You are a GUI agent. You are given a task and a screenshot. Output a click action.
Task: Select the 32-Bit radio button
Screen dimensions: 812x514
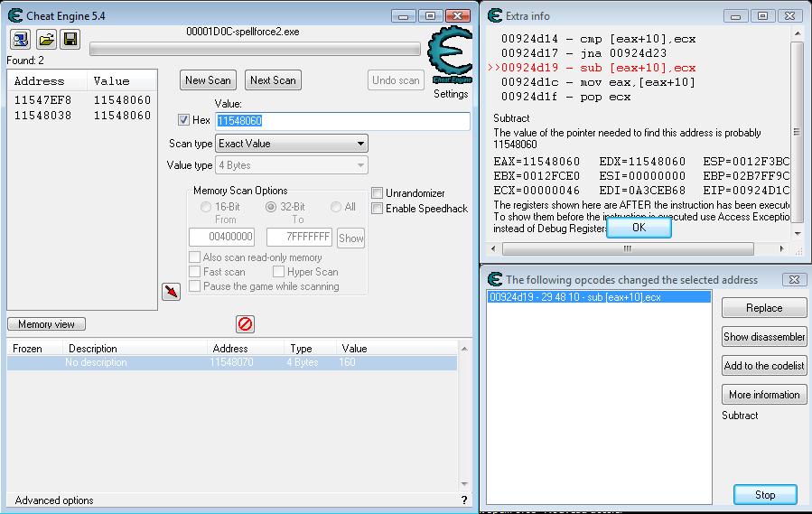coord(271,207)
